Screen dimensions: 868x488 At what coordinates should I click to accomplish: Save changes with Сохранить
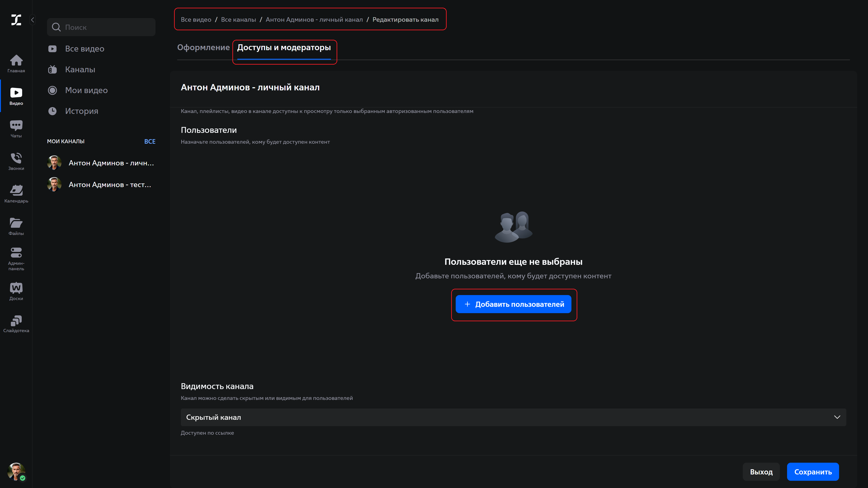(813, 472)
